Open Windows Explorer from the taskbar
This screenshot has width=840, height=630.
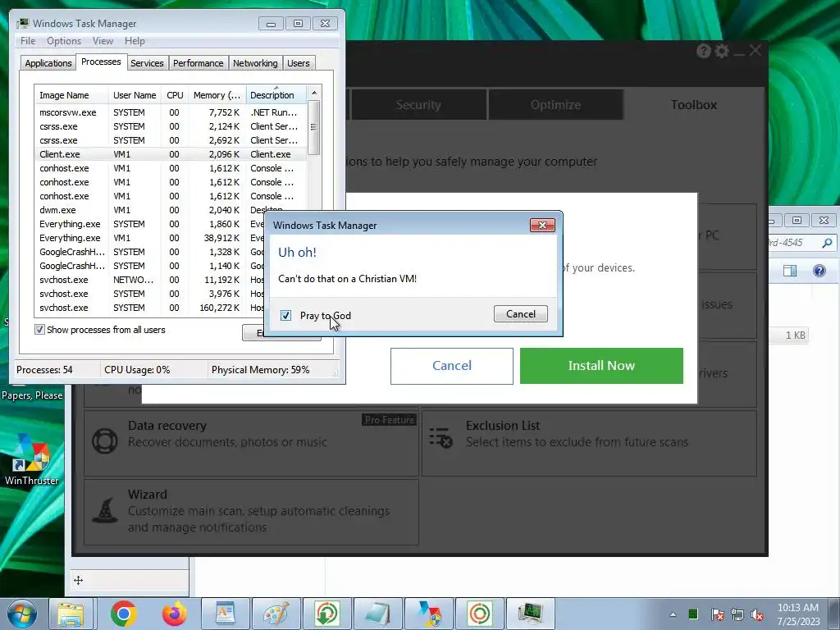click(x=71, y=614)
